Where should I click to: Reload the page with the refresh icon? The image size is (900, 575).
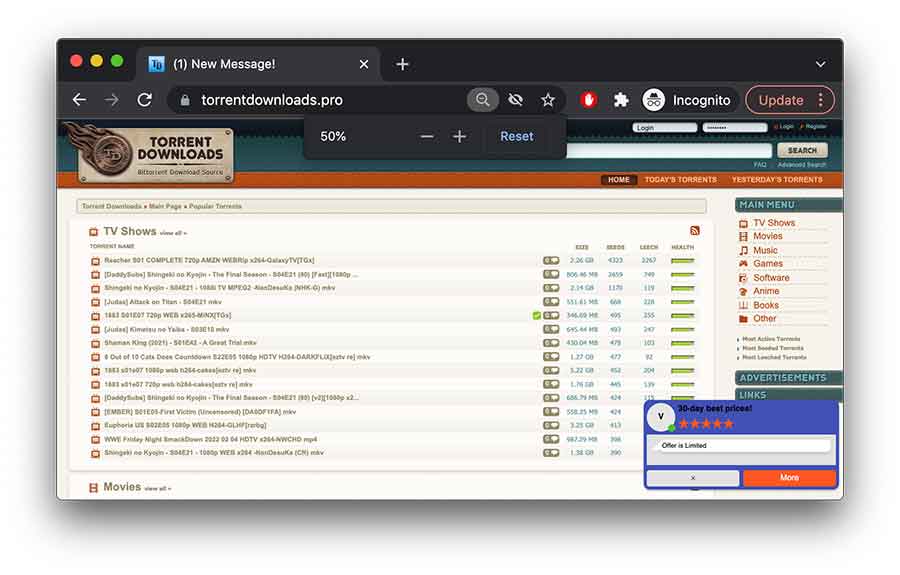pos(145,100)
